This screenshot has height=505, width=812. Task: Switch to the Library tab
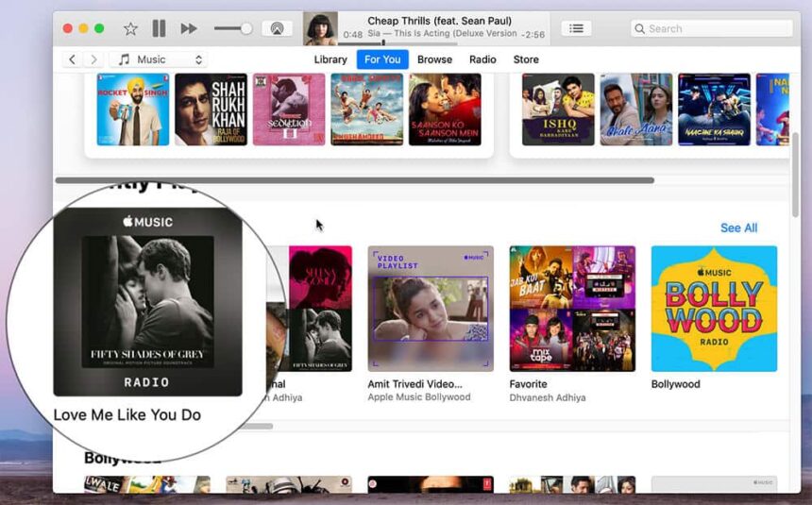pyautogui.click(x=330, y=59)
